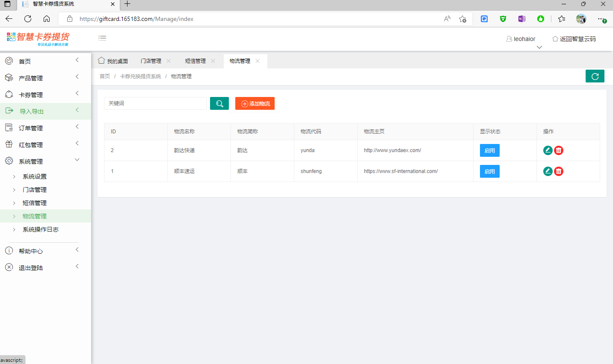
Task: Collapse sidebar using the hamburger menu icon
Action: (102, 38)
